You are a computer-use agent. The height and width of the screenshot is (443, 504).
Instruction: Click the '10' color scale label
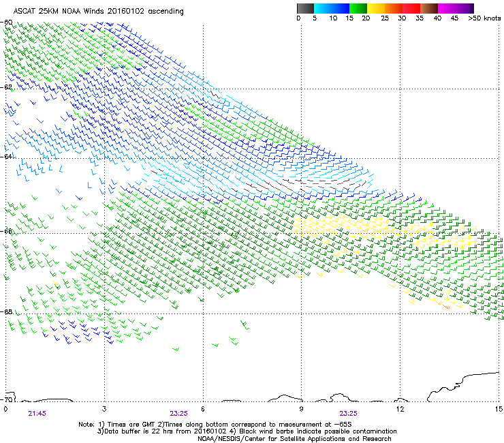[333, 18]
